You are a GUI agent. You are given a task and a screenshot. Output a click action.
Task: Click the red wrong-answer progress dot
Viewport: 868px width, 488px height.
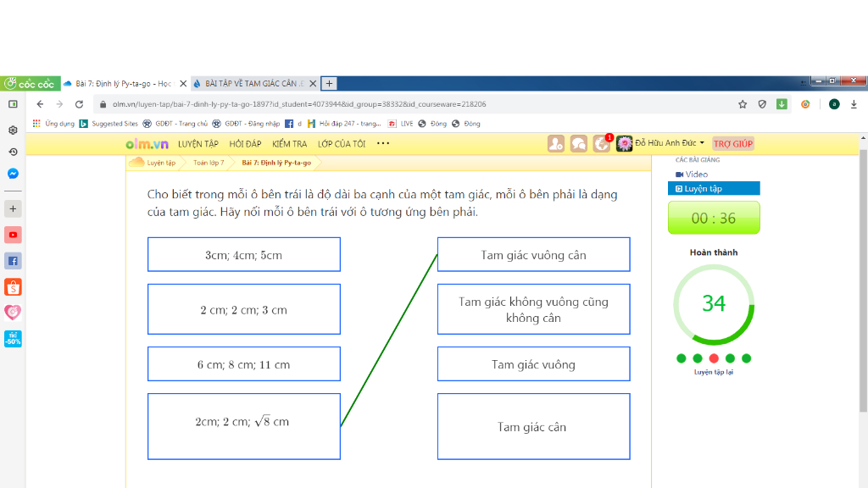pyautogui.click(x=714, y=358)
